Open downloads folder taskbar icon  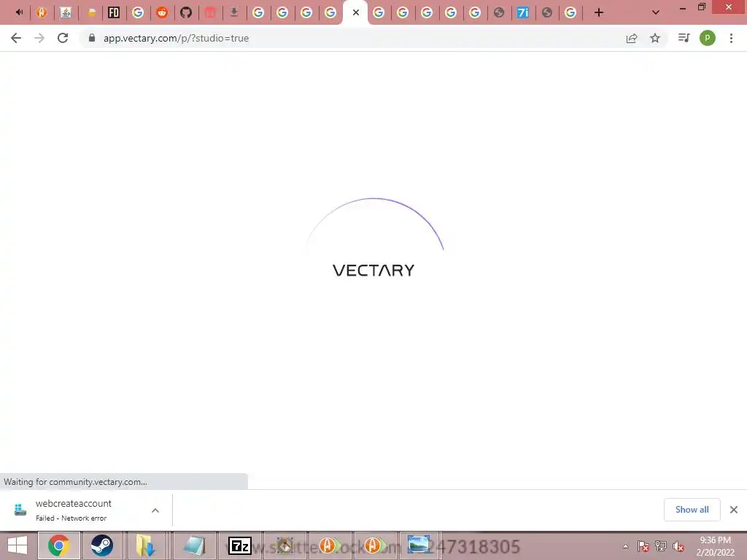pos(146,545)
